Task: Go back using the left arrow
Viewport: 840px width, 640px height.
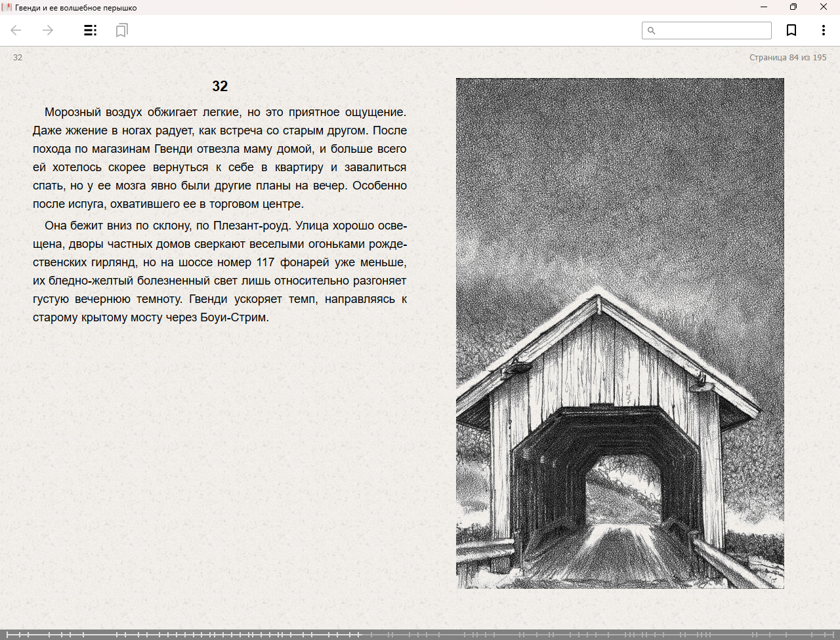Action: (16, 30)
